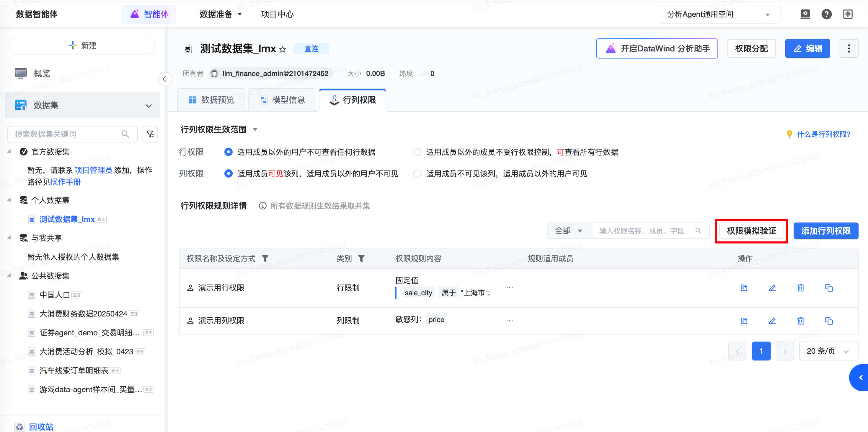
Task: Click search icon in permission search field
Action: tap(698, 231)
